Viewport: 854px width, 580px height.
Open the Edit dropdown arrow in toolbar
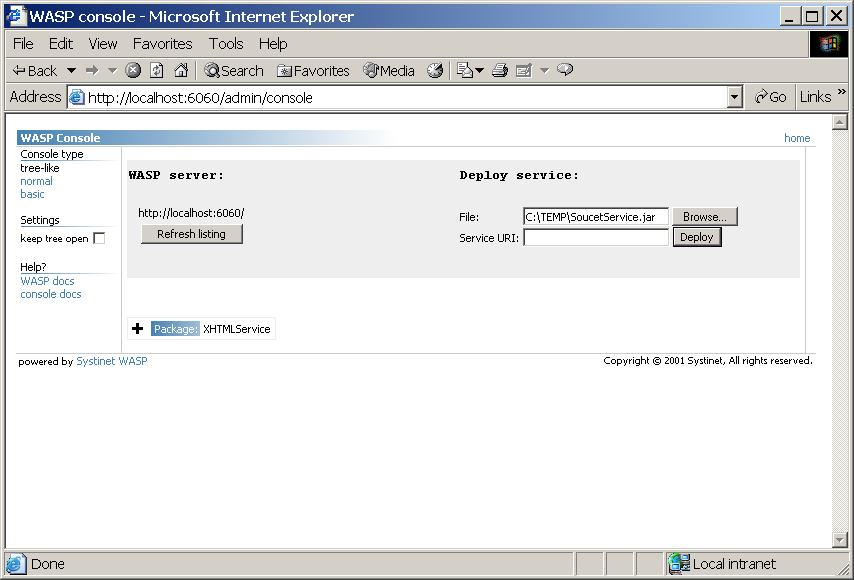click(545, 71)
